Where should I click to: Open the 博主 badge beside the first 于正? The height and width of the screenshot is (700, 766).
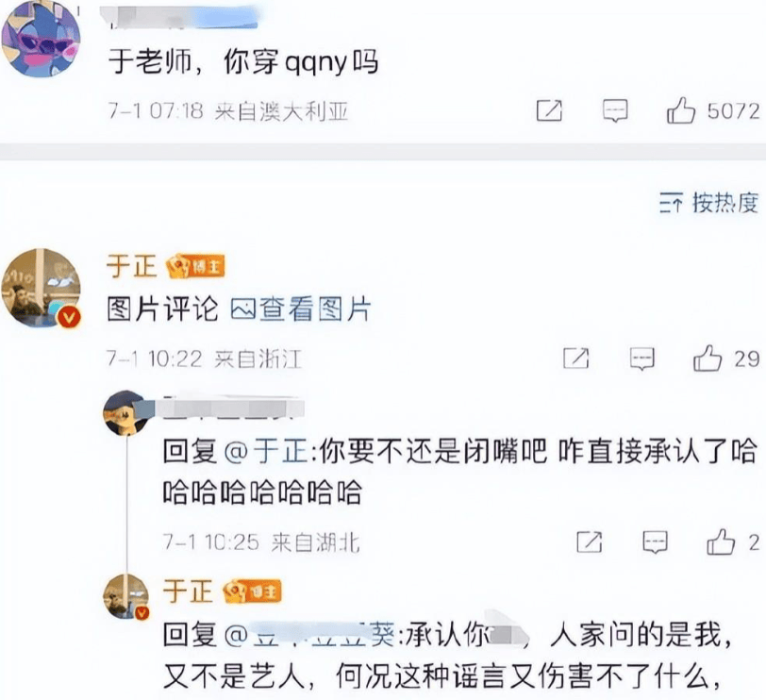[195, 266]
